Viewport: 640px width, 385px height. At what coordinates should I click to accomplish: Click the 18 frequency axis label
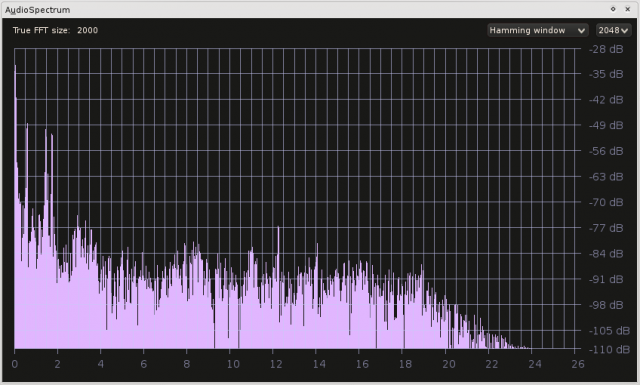pos(405,364)
